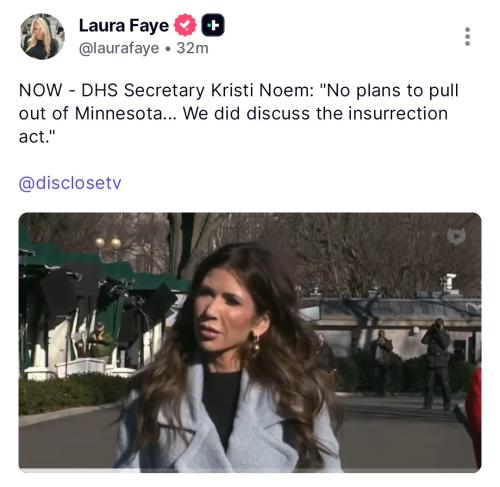Click the 32m post timestamp
Screen dimensions: 500x487
192,48
